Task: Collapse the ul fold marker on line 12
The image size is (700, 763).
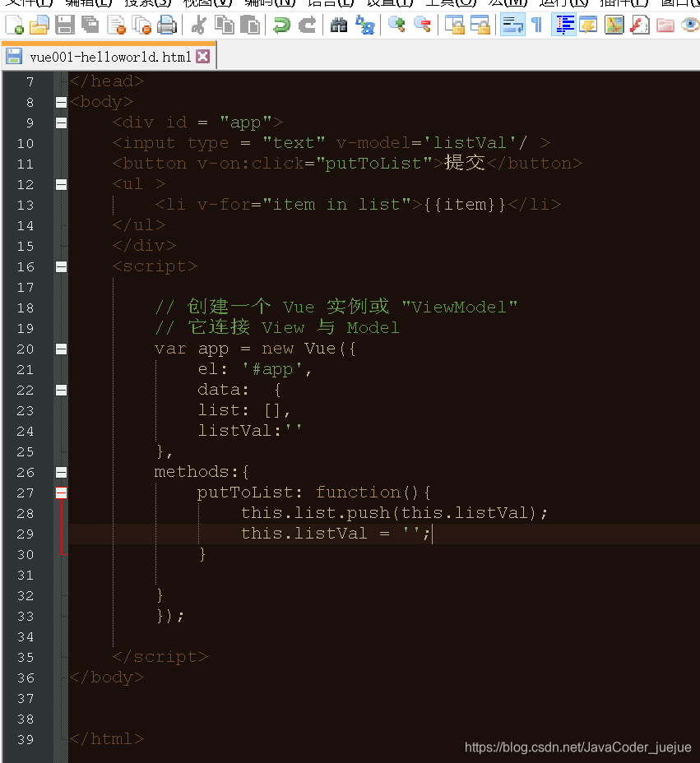Action: (x=62, y=184)
